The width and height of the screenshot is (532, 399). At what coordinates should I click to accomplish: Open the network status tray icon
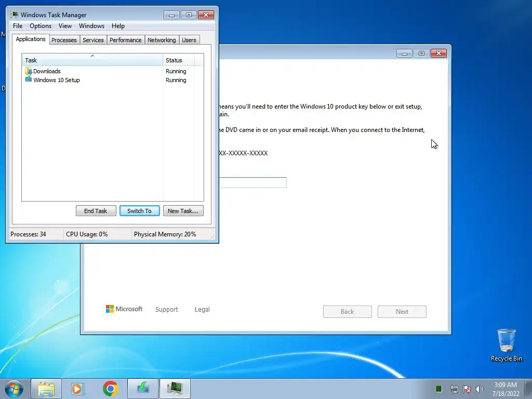[454, 389]
